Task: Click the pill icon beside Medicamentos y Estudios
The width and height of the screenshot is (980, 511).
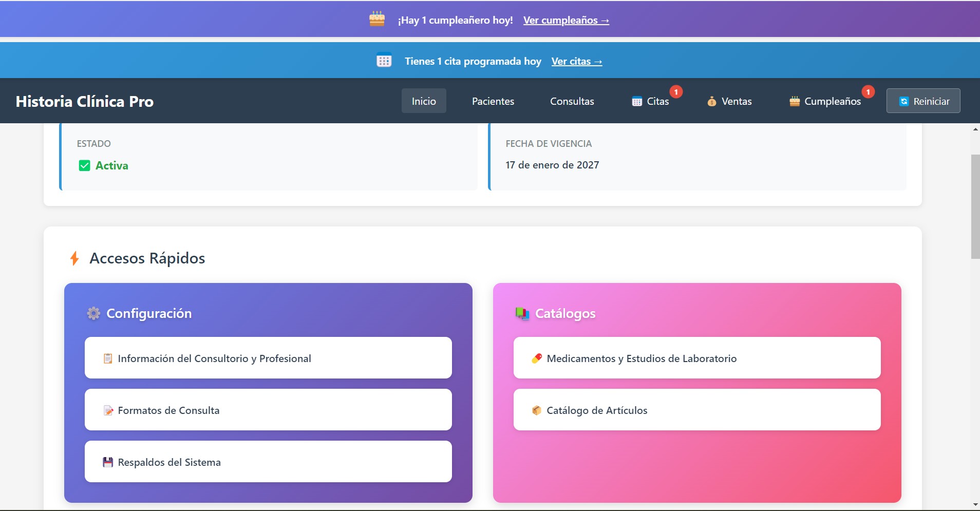Action: (537, 358)
